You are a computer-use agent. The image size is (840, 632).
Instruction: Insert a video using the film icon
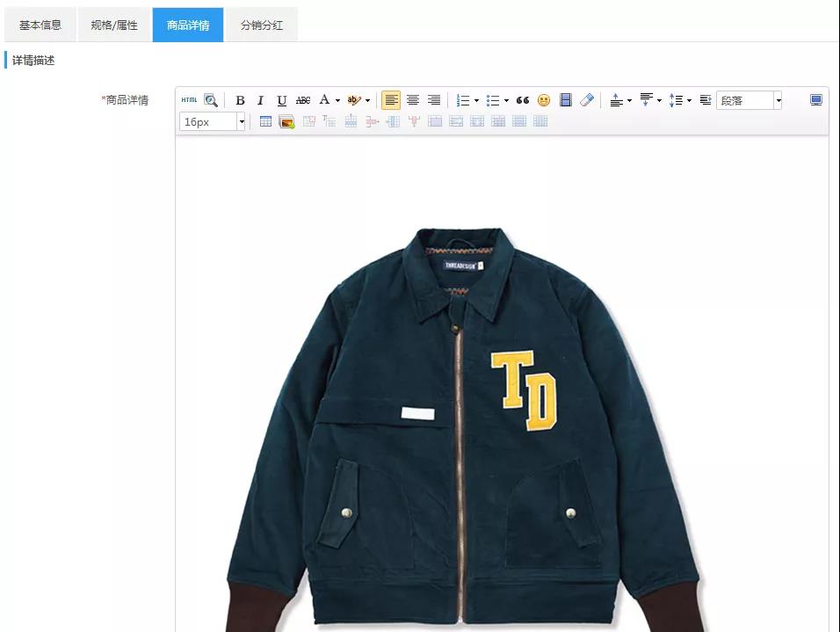pyautogui.click(x=566, y=100)
